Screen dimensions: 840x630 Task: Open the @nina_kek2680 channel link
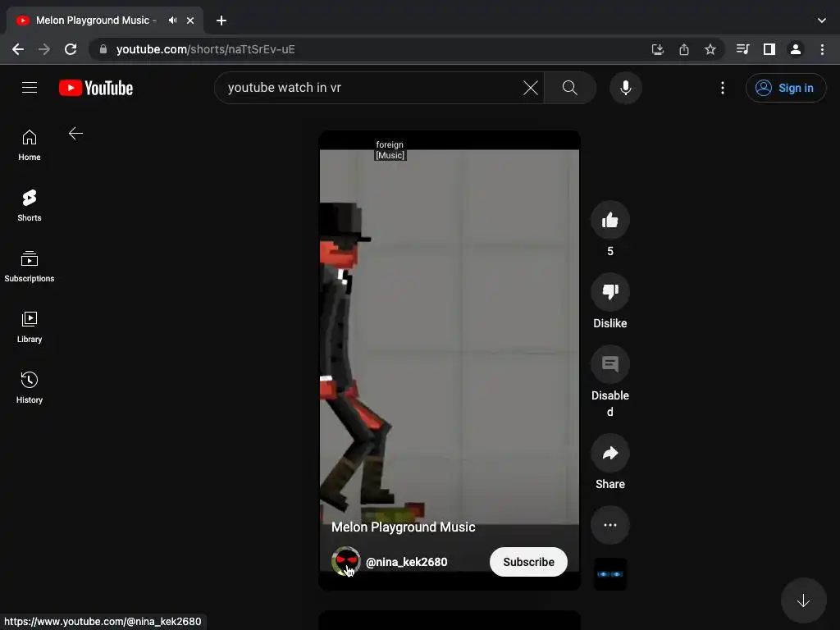406,562
